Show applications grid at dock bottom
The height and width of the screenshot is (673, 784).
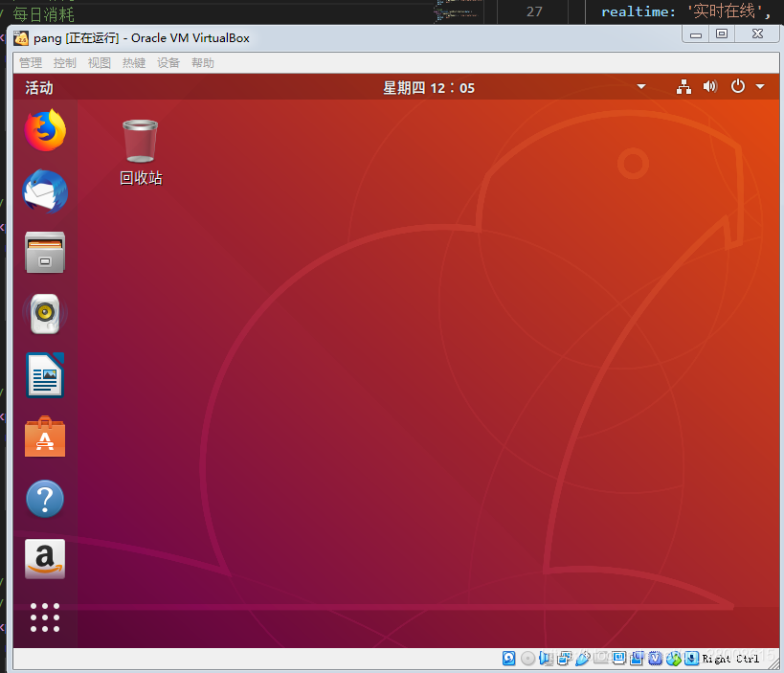[x=45, y=617]
